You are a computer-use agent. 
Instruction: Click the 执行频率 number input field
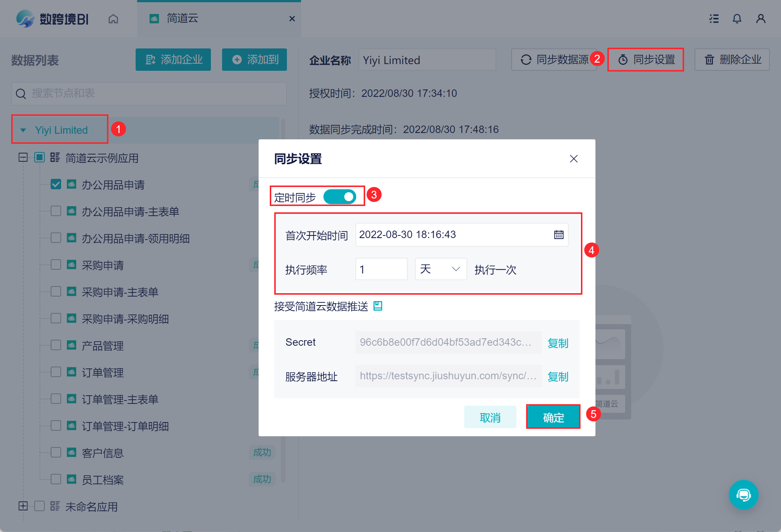tap(381, 269)
